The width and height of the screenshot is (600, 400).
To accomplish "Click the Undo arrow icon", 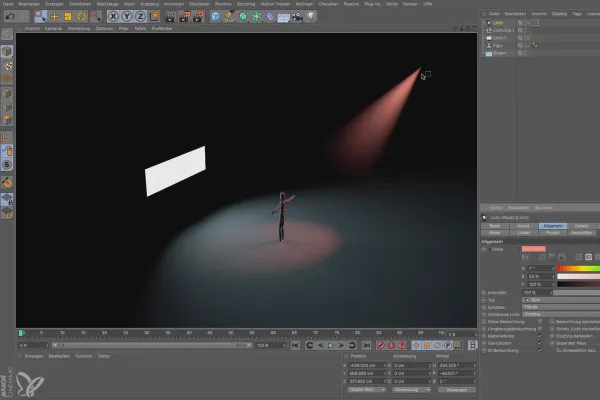I will [x=11, y=16].
